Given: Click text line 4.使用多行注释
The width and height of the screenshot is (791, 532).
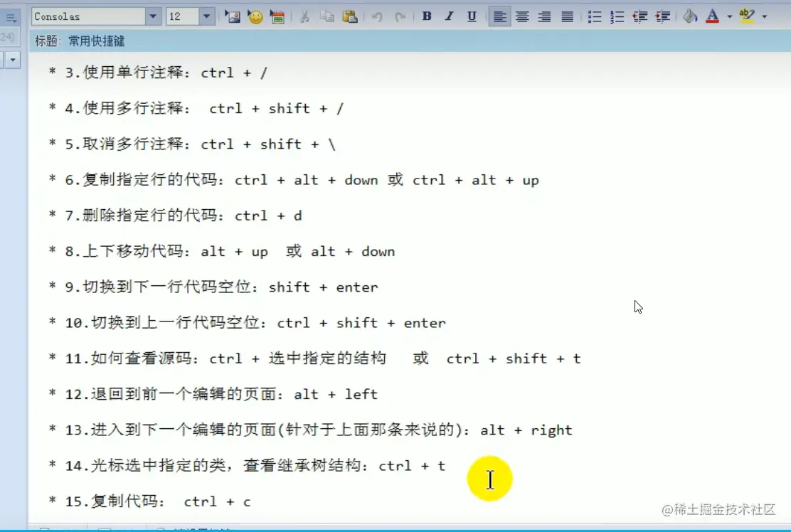Looking at the screenshot, I should click(x=196, y=108).
